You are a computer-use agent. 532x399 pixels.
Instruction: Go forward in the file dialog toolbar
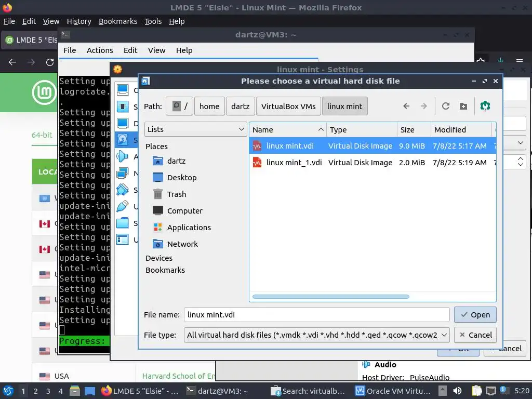423,106
